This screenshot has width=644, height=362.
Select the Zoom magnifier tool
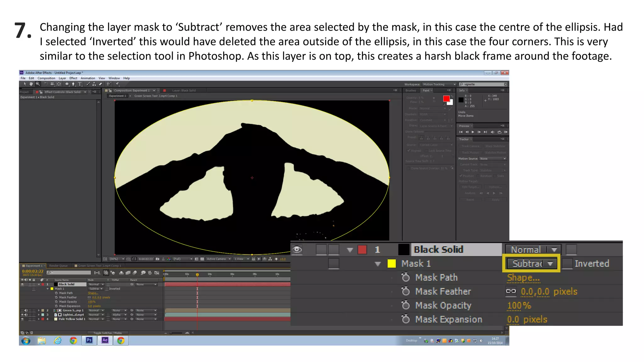click(38, 84)
